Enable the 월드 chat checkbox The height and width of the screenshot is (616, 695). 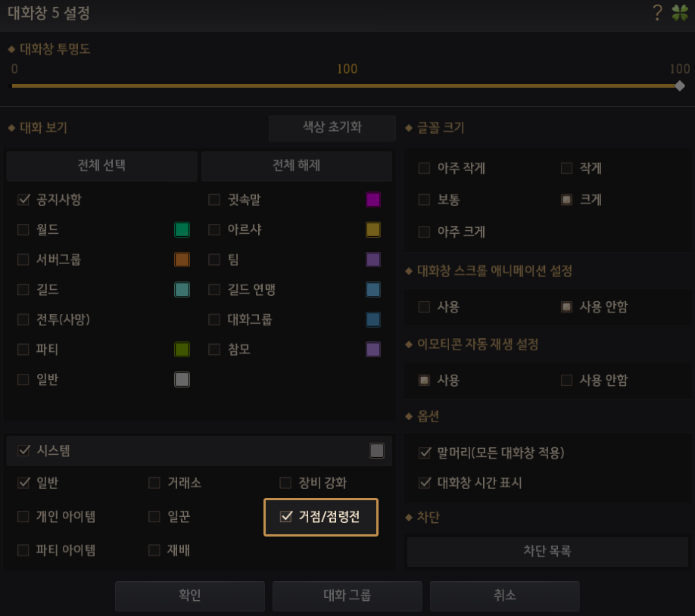coord(23,229)
